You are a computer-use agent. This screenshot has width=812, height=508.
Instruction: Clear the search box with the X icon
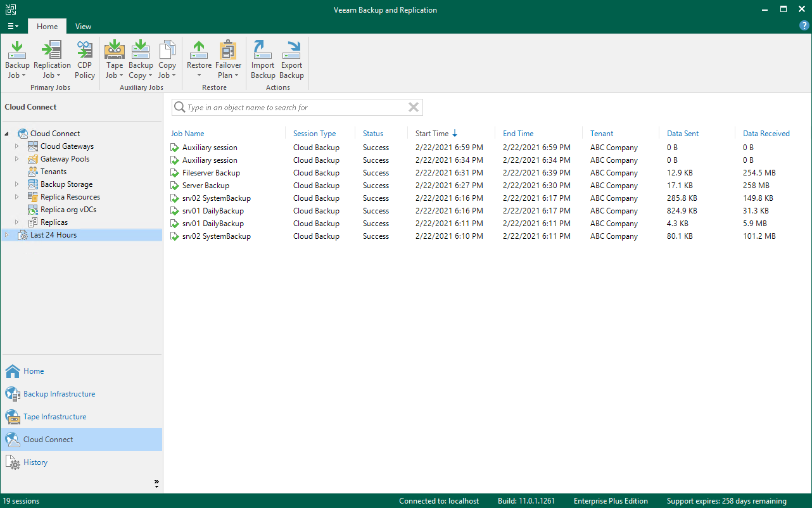point(414,108)
